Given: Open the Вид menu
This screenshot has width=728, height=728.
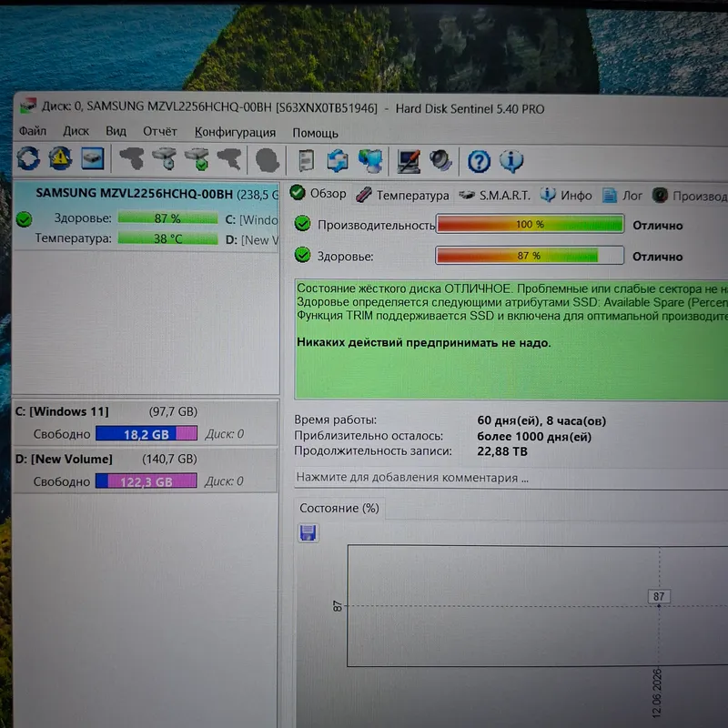Looking at the screenshot, I should 116,131.
